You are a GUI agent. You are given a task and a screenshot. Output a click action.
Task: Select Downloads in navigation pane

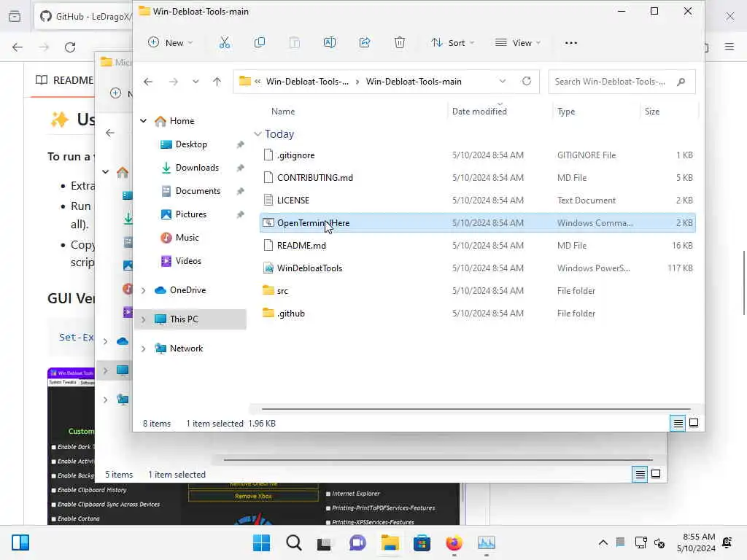(x=197, y=168)
